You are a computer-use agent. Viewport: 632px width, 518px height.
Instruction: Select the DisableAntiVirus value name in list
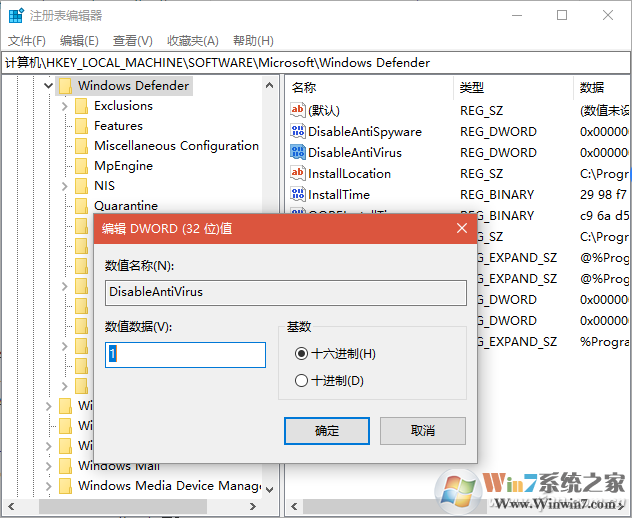355,152
